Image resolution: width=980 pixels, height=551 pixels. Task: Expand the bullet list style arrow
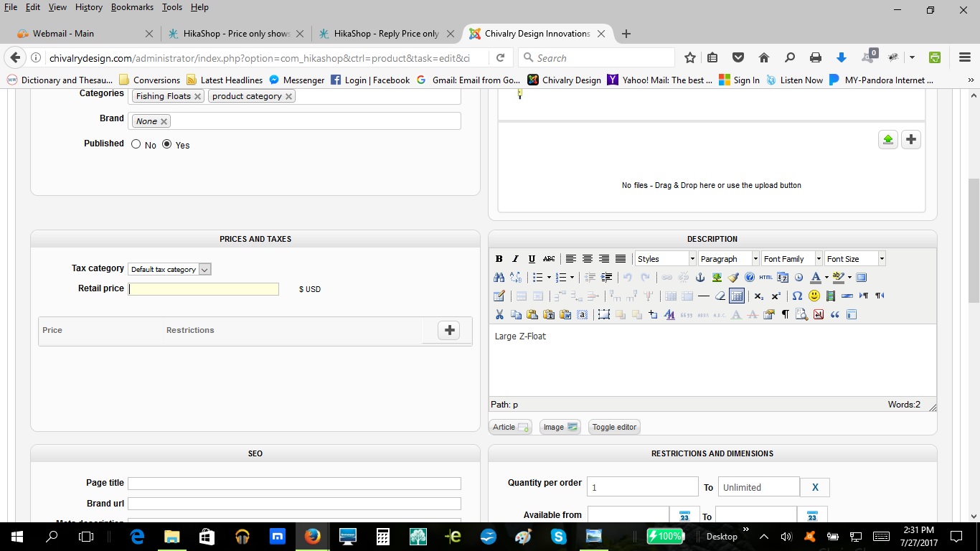coord(549,278)
